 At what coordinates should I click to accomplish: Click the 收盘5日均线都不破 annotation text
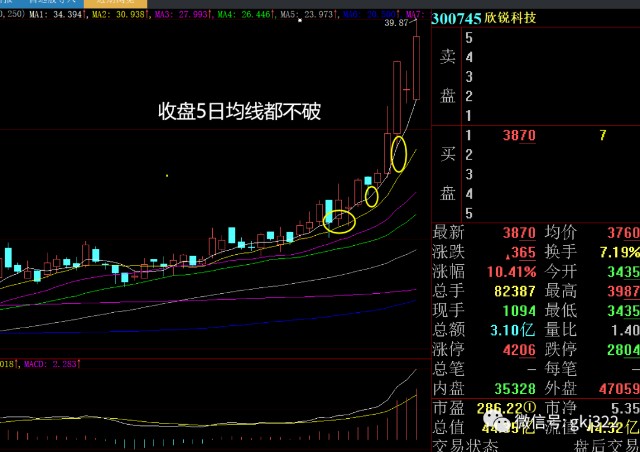[240, 111]
